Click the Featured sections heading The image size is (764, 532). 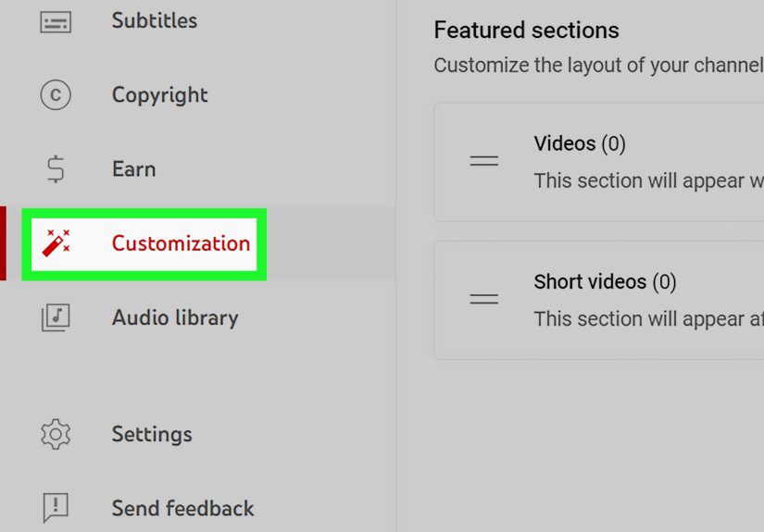point(526,31)
